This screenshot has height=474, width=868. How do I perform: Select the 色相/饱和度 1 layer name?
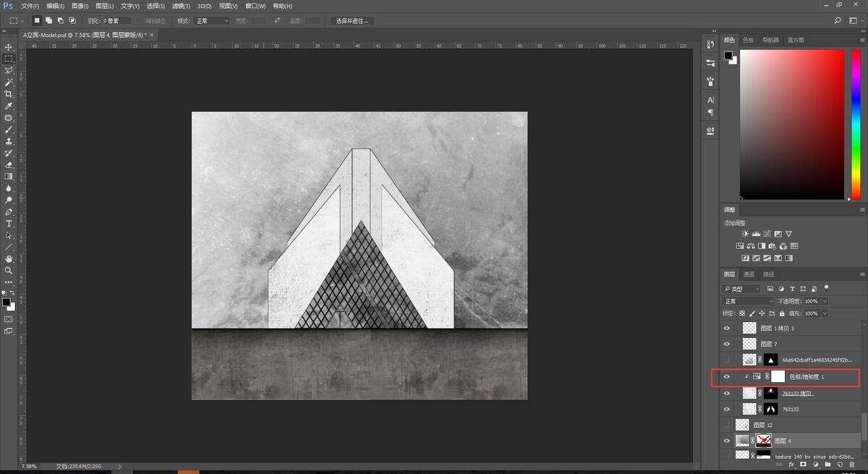pos(807,376)
